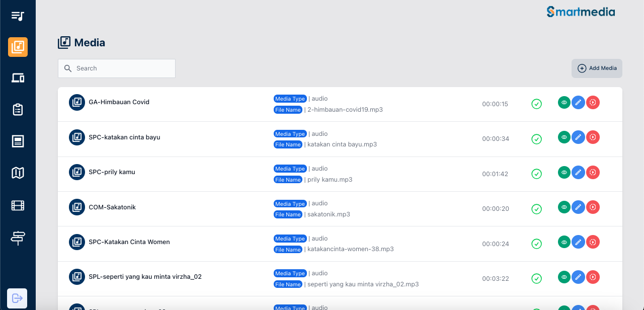Open the playlist icon in the sidebar
This screenshot has width=644, height=310.
pos(18,16)
